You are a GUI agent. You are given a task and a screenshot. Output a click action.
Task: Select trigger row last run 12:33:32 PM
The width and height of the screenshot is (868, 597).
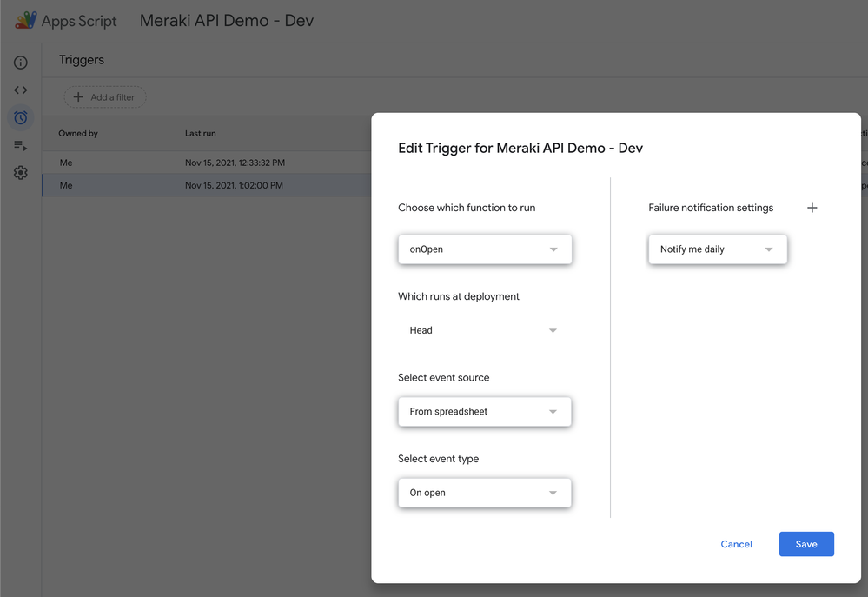207,163
